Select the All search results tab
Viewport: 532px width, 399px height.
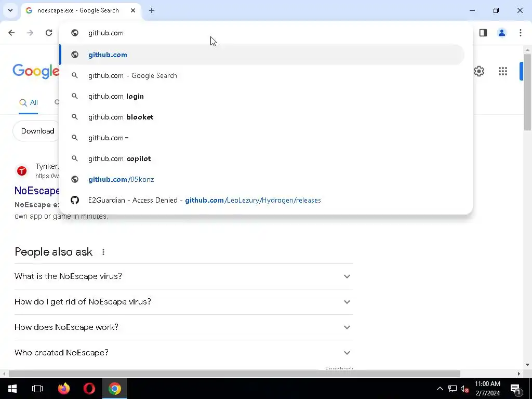(x=29, y=102)
